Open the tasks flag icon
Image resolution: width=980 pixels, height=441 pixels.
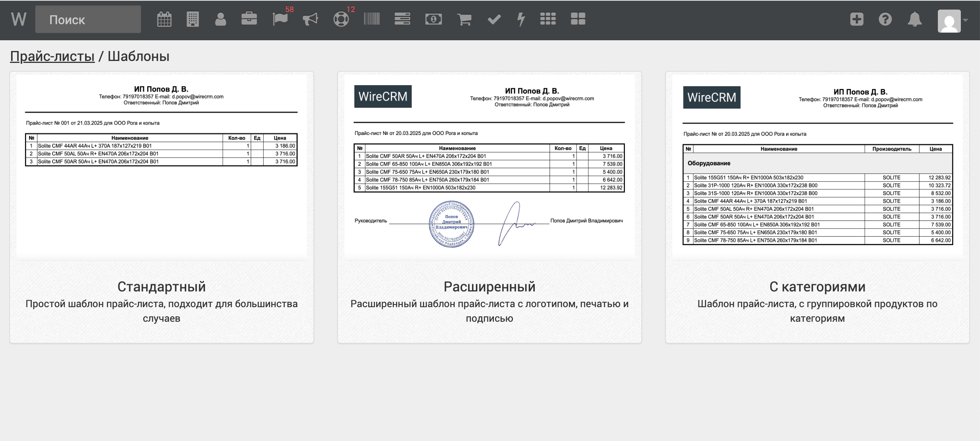tap(280, 19)
